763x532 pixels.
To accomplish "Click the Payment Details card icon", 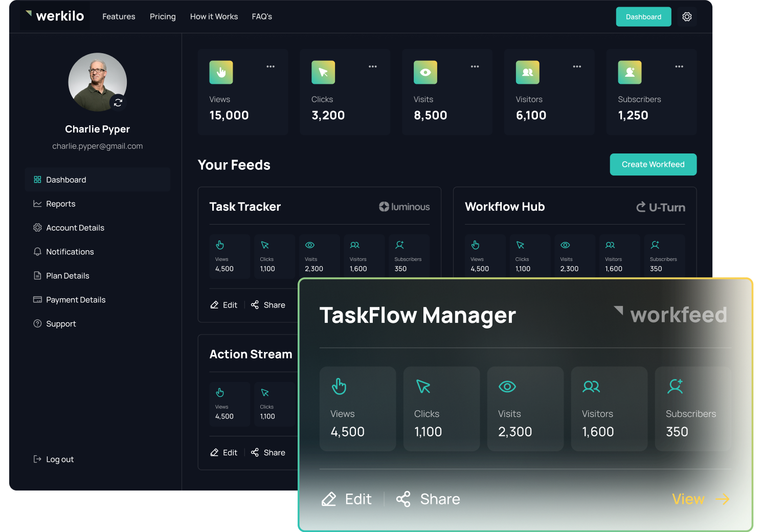I will click(37, 300).
